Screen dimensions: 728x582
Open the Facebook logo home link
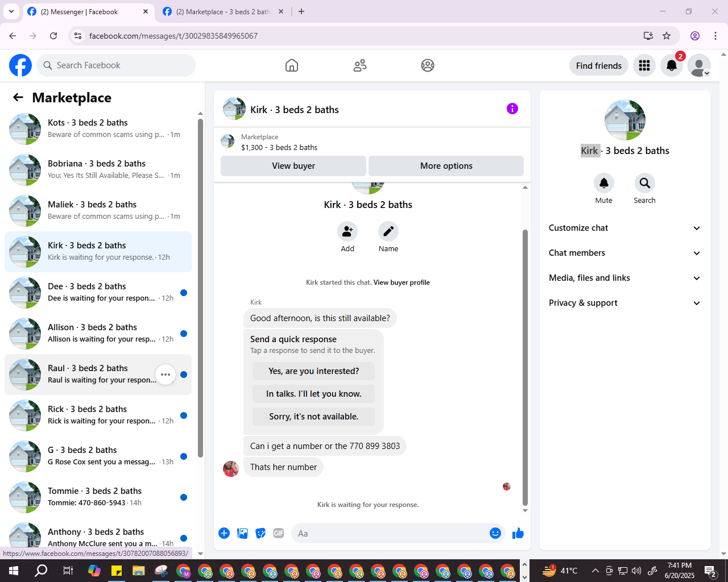20,65
